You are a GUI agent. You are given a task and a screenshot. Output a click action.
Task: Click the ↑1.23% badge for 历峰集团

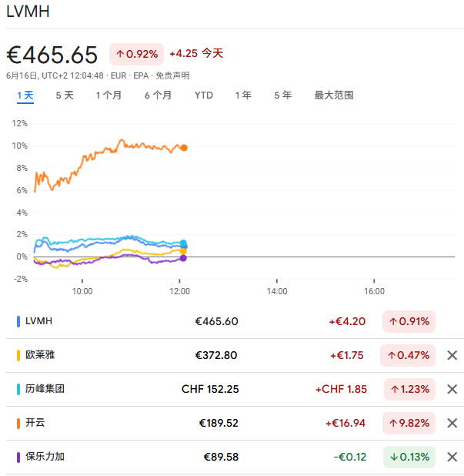coord(409,389)
